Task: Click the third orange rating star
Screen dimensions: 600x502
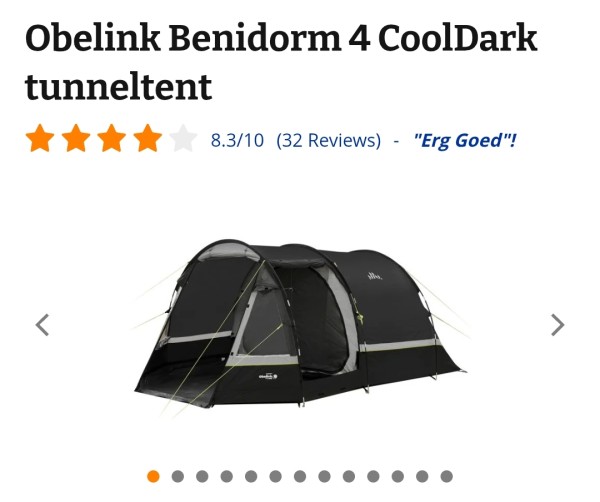Action: pyautogui.click(x=111, y=138)
